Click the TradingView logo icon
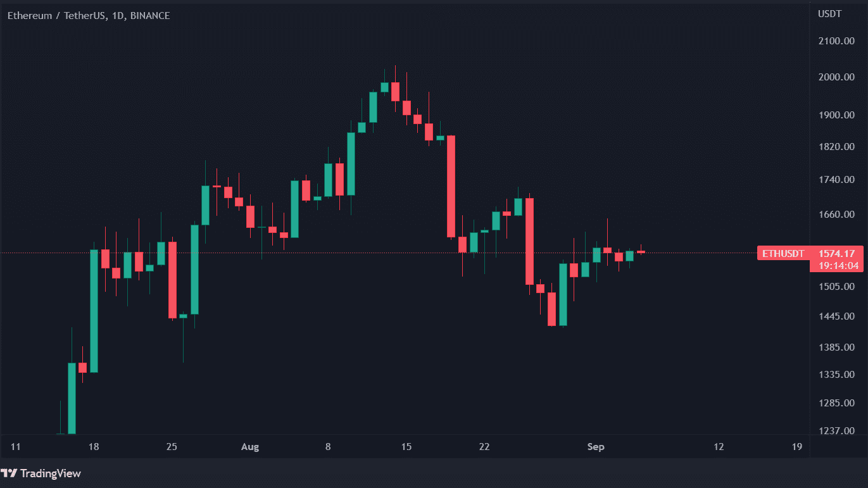 coord(9,473)
